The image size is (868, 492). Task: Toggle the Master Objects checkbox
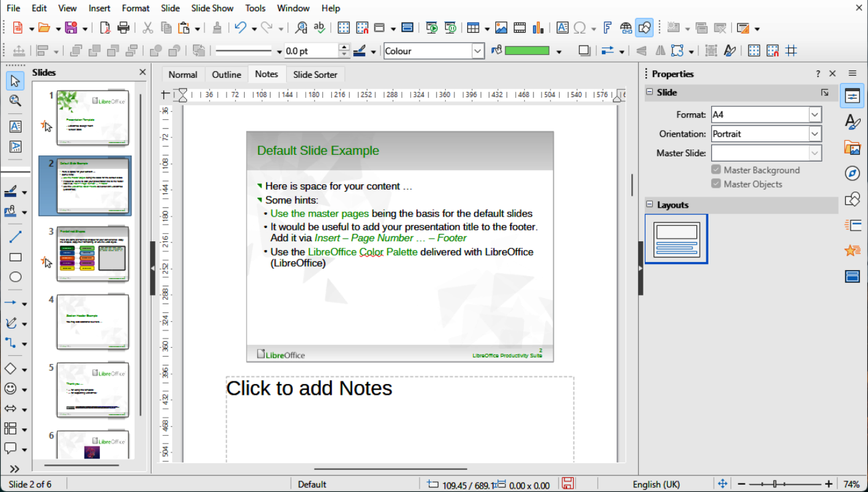point(716,184)
